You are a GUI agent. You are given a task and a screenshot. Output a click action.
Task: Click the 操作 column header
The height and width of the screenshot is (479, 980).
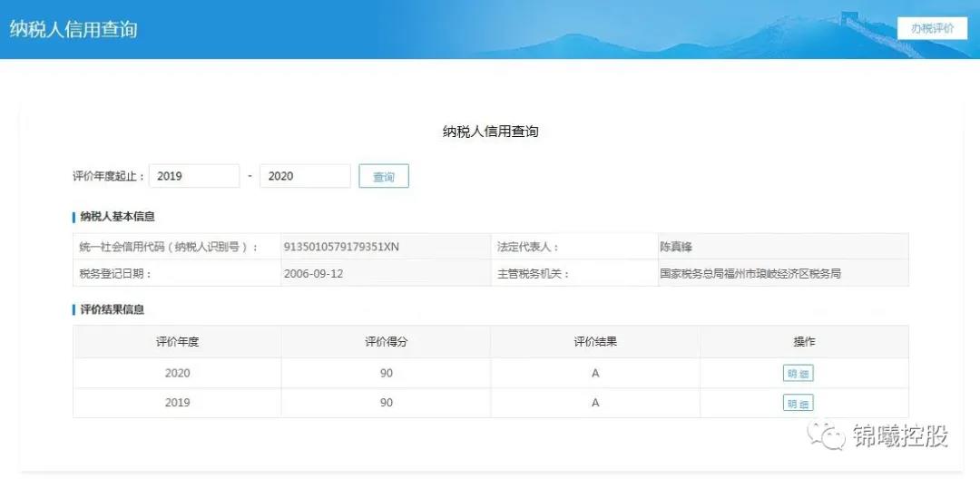804,342
